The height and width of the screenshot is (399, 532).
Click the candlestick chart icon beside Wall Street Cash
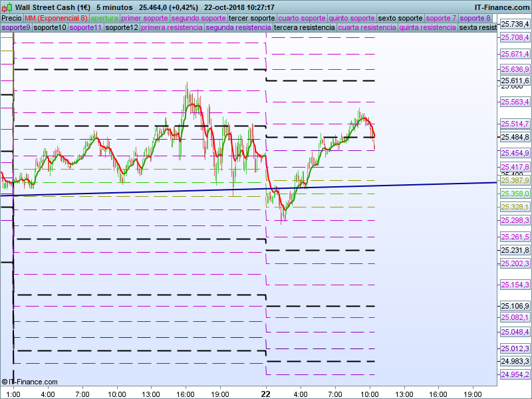(7, 7)
